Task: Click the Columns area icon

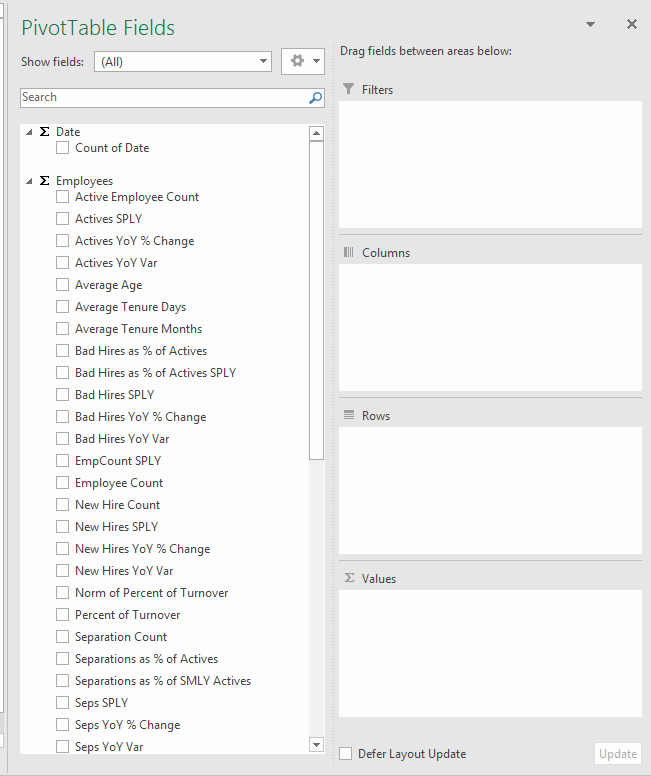Action: pos(348,252)
